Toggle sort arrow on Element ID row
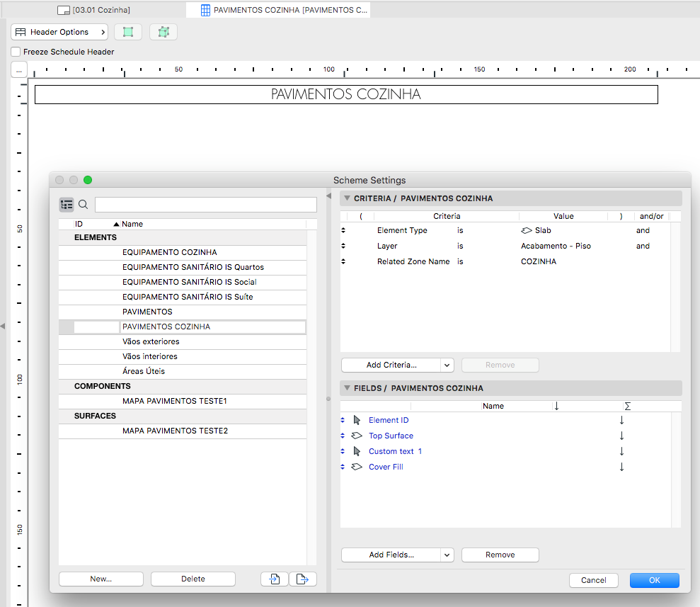Viewport: 700px width, 607px height. tap(621, 420)
